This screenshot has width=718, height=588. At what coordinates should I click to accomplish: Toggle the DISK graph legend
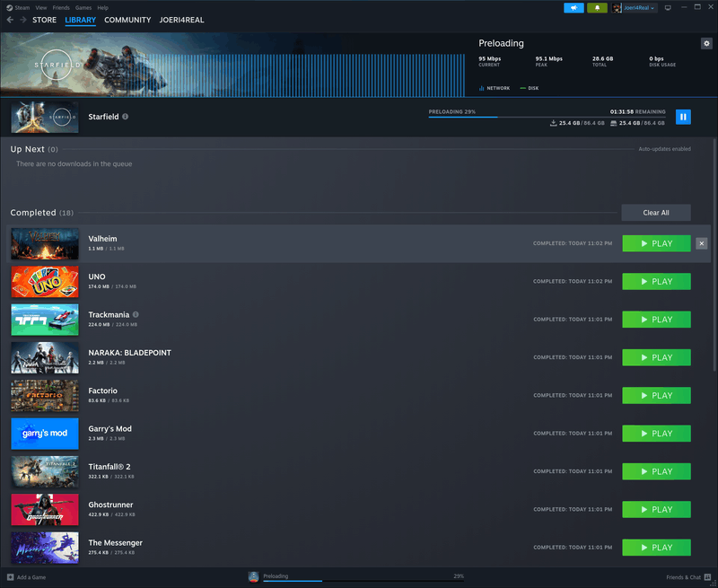tap(530, 88)
